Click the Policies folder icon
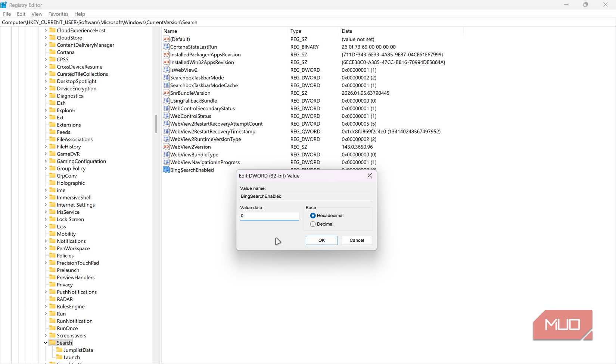This screenshot has height=364, width=616. [x=52, y=255]
